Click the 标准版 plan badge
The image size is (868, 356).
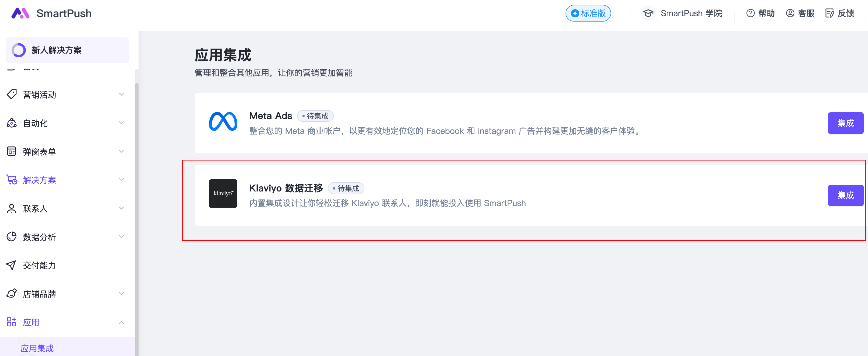(x=588, y=13)
